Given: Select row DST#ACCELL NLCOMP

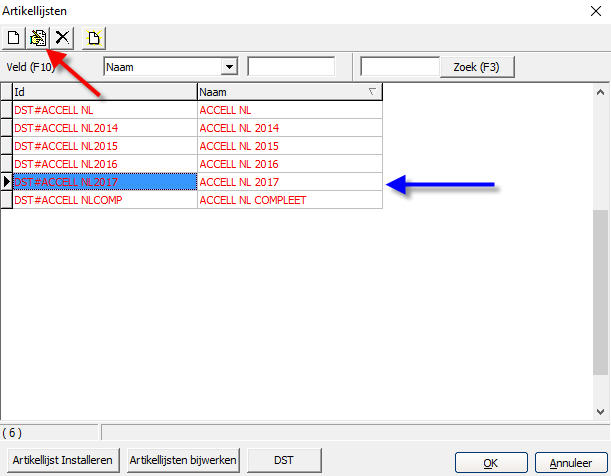Looking at the screenshot, I should coord(105,200).
